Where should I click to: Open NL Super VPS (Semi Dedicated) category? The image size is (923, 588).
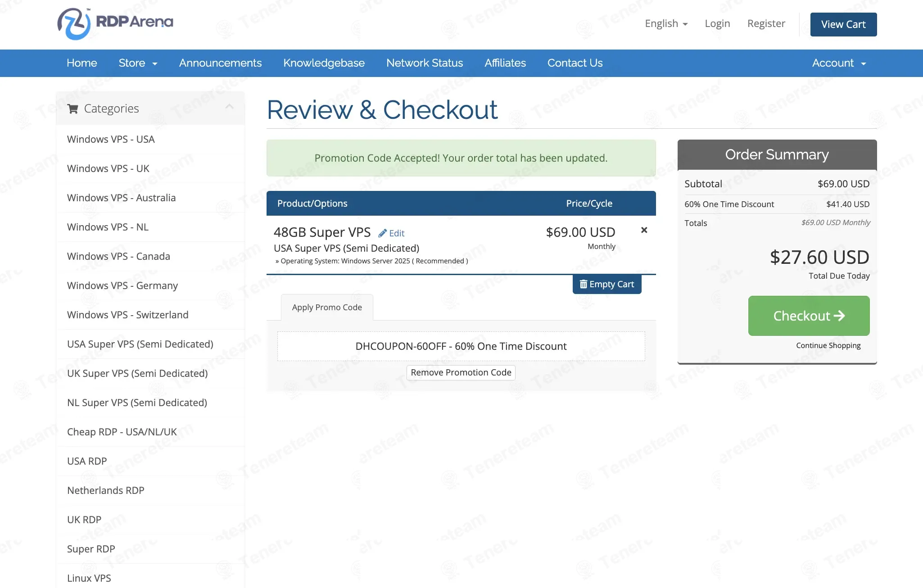click(150, 403)
